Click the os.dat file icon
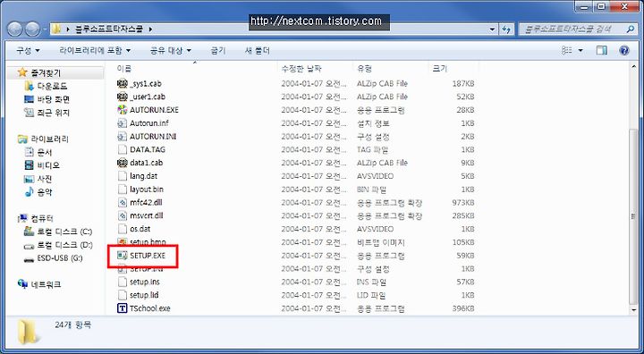 (x=122, y=229)
